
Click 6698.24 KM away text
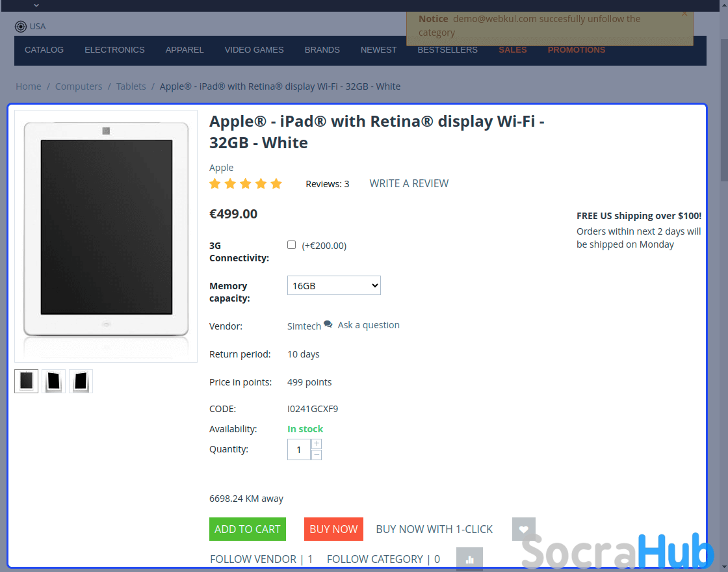[x=246, y=499]
